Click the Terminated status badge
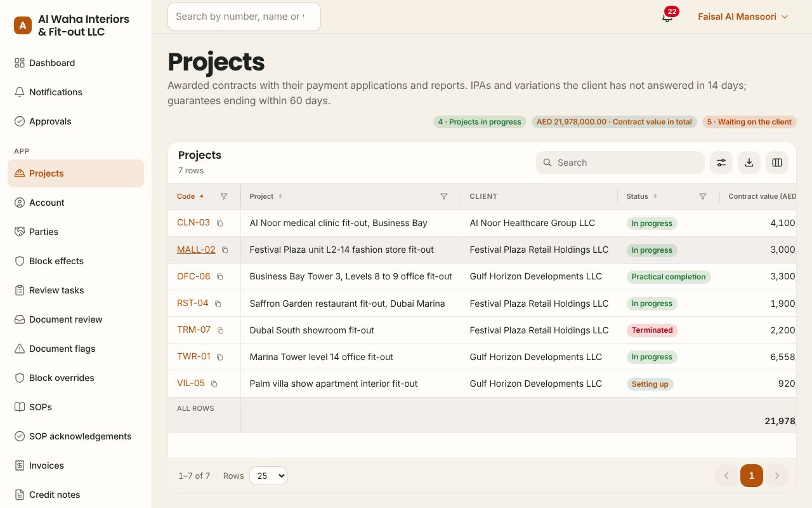This screenshot has height=508, width=812. point(652,330)
